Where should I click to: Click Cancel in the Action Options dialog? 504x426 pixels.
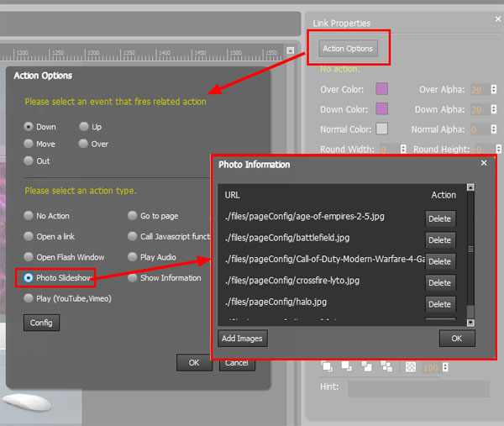pos(237,365)
